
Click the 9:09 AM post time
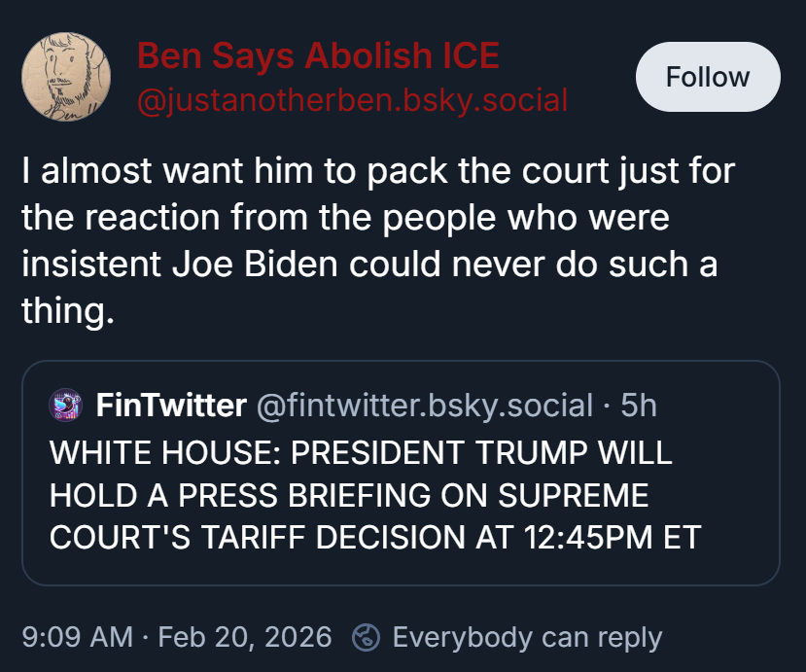pyautogui.click(x=77, y=638)
